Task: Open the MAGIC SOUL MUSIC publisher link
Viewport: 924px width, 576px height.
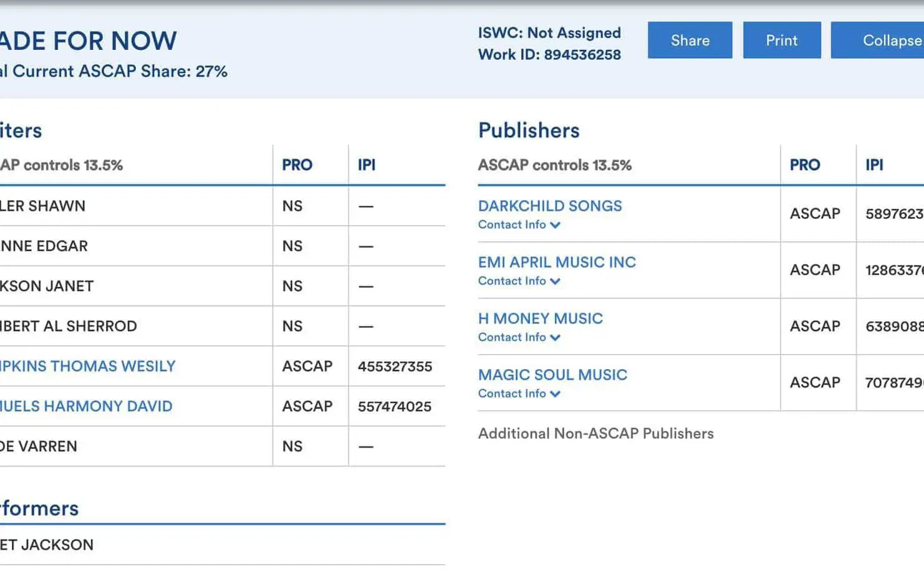Action: (x=552, y=375)
